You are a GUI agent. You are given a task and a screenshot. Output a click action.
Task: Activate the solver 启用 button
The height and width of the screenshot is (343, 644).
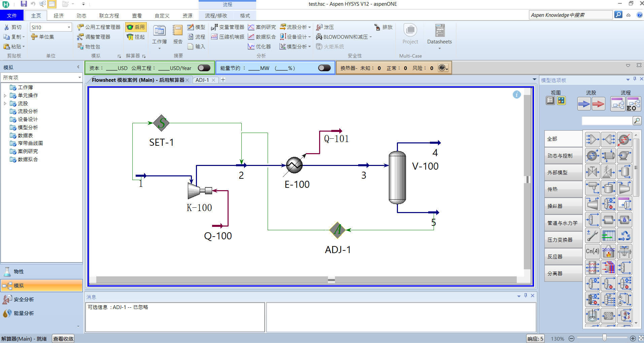tap(136, 27)
